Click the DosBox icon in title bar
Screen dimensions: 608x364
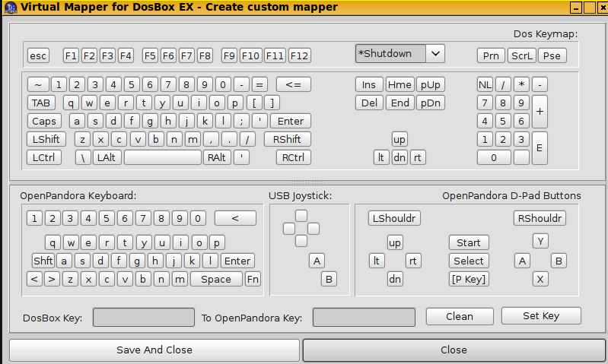coord(8,7)
